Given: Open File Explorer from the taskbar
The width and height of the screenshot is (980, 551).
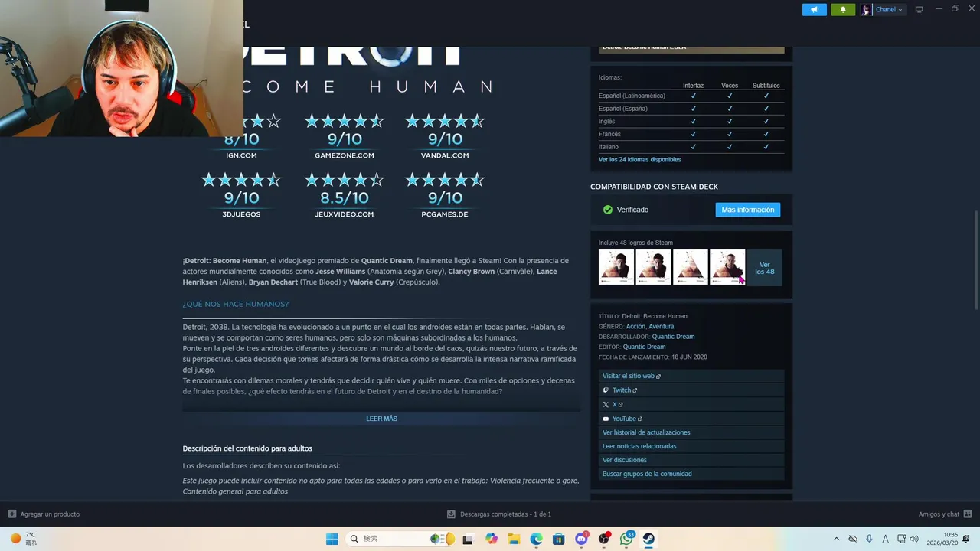Looking at the screenshot, I should pos(514,539).
